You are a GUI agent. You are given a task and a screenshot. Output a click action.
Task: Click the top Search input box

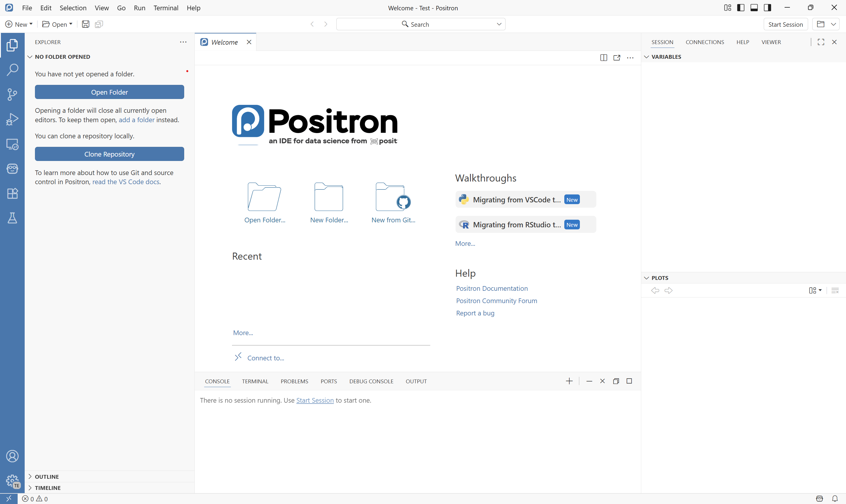click(x=420, y=24)
